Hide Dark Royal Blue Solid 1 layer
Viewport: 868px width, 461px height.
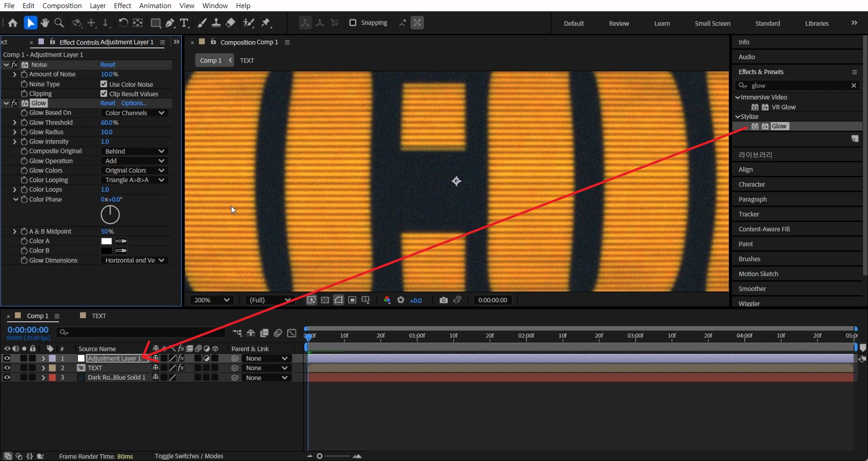point(7,378)
